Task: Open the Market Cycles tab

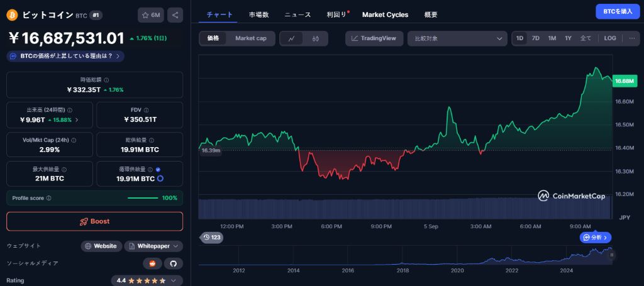Action: [386, 14]
